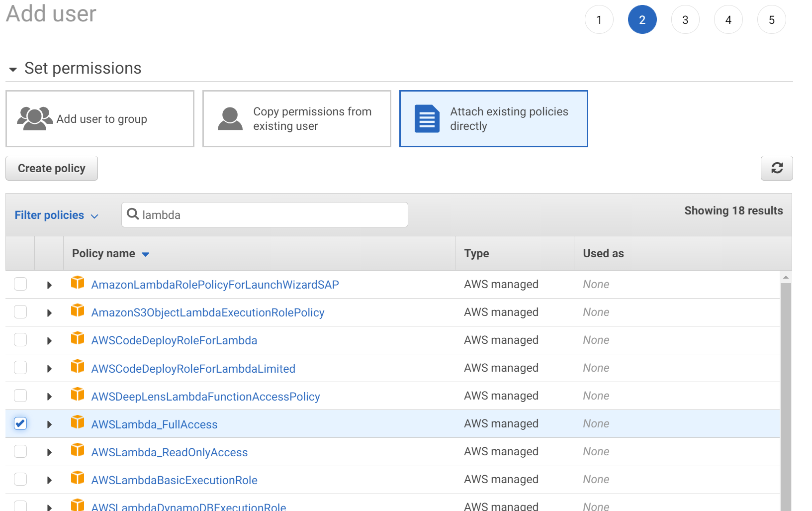Click the policy icon beside AWSLambda_FullAccess

[78, 422]
